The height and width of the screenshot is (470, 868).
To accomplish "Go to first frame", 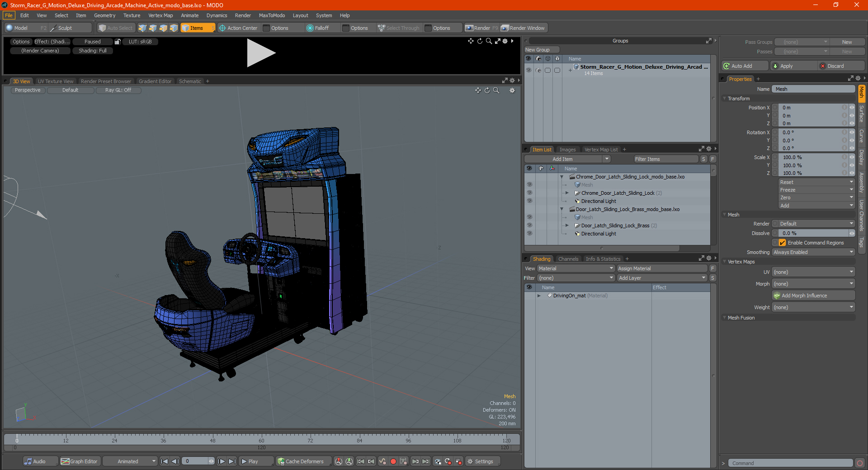I will point(165,461).
